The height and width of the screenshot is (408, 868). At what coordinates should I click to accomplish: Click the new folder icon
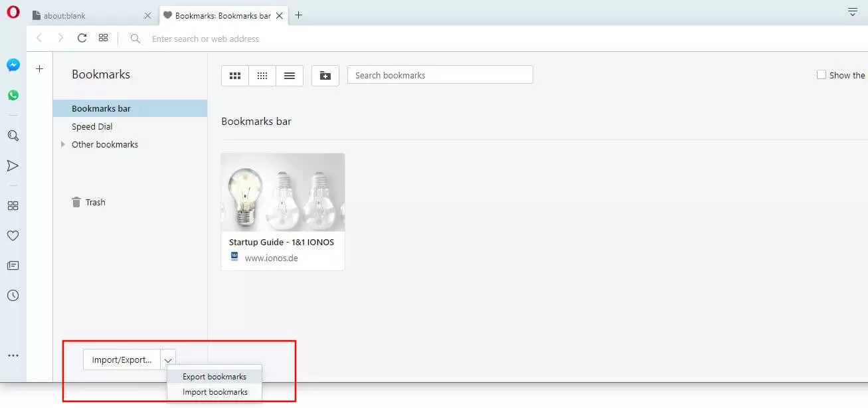pos(325,76)
